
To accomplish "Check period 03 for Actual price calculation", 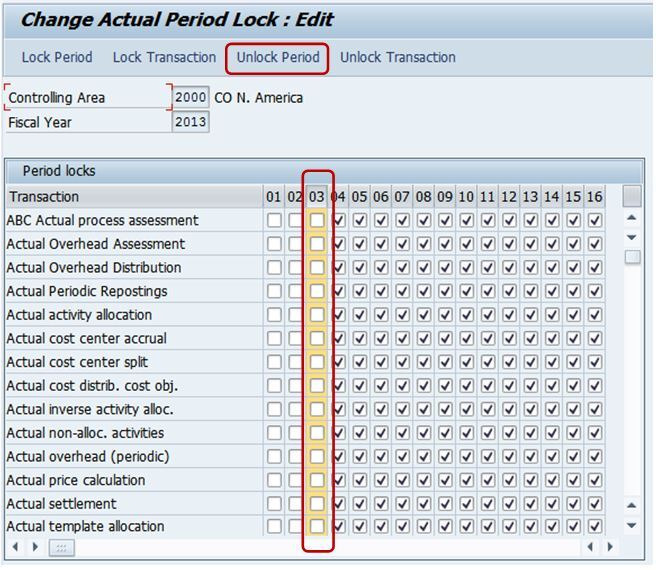I will pos(317,480).
